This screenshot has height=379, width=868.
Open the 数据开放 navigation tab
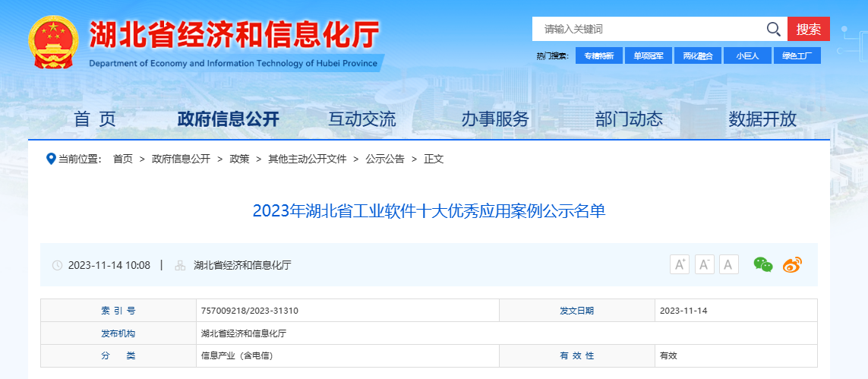coord(762,119)
